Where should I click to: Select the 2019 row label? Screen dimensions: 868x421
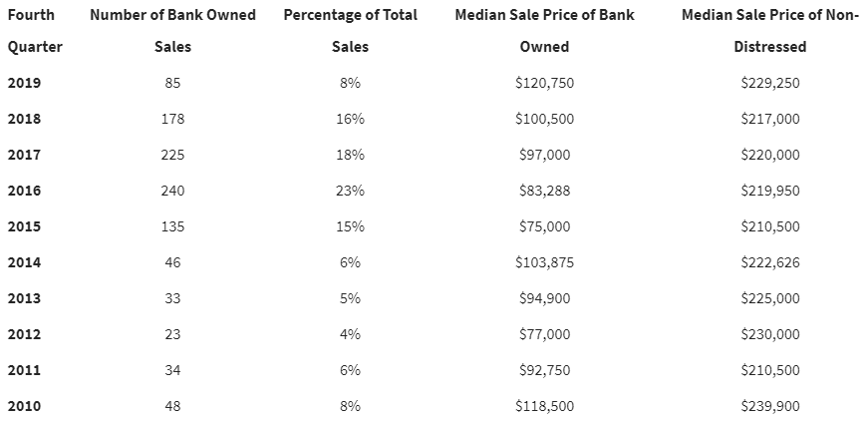(x=24, y=83)
